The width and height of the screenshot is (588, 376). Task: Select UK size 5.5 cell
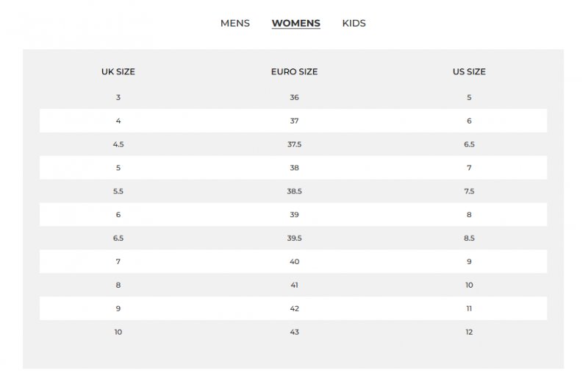pyautogui.click(x=118, y=191)
